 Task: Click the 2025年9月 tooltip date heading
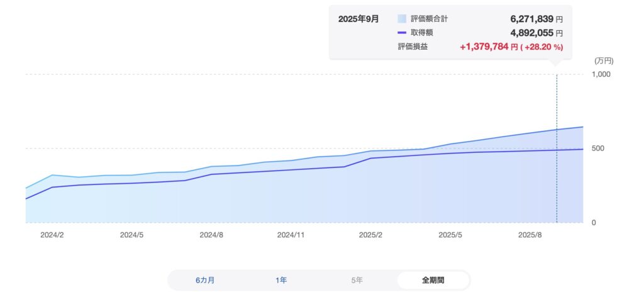click(358, 19)
